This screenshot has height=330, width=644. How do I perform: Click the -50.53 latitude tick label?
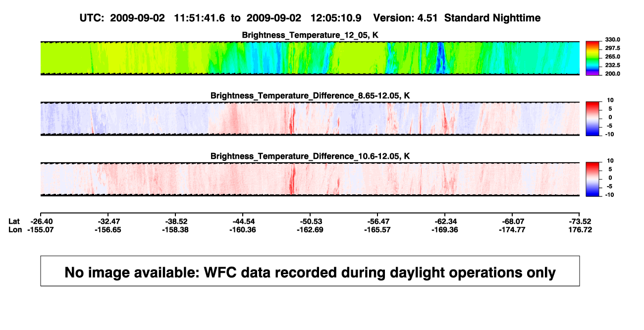pos(311,221)
